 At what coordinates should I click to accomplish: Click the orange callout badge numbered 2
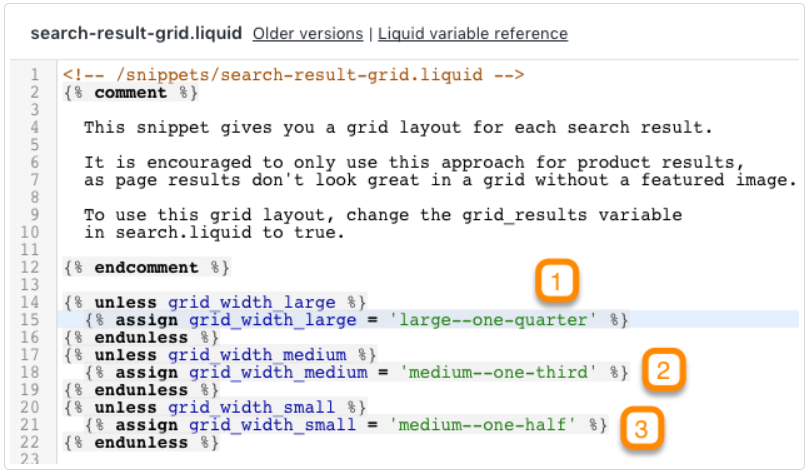664,369
